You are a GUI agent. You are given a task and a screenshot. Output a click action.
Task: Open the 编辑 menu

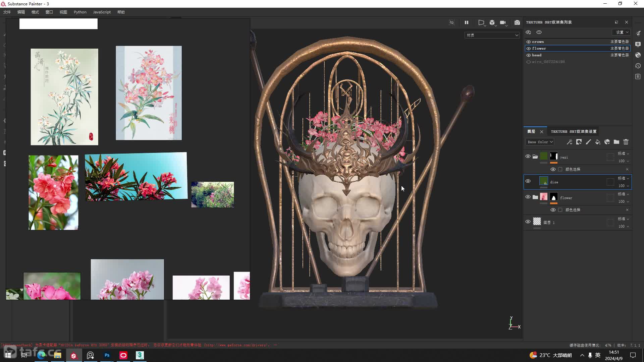(21, 12)
